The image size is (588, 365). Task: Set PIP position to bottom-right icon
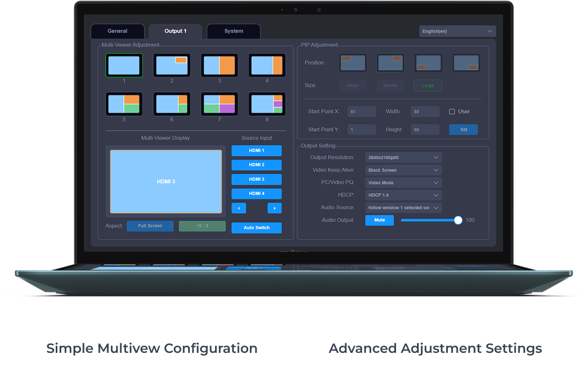(x=466, y=62)
